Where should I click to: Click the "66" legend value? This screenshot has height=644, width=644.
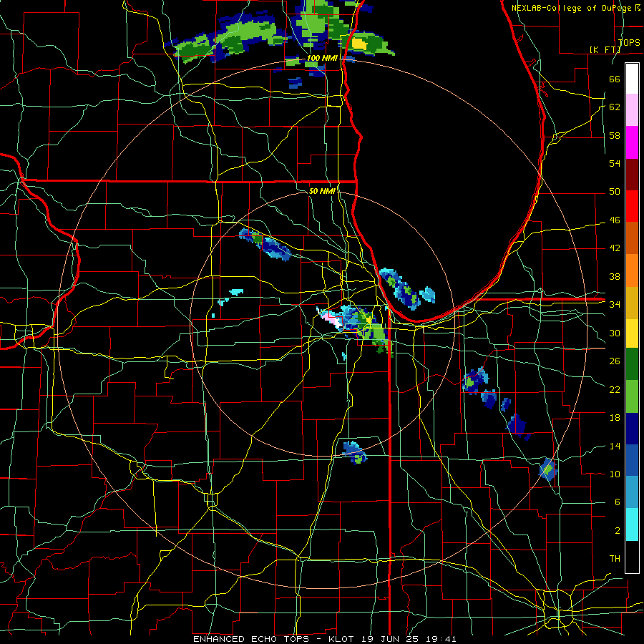[615, 79]
